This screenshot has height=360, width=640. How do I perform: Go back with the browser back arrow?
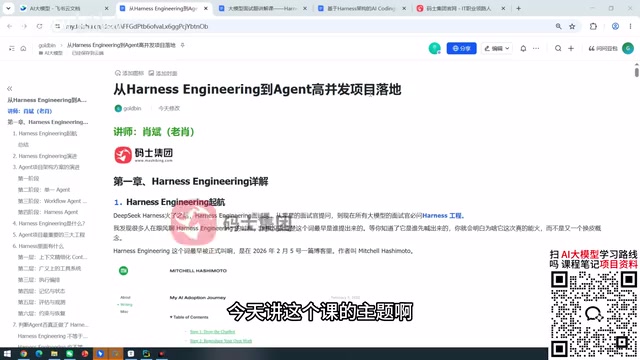click(x=9, y=26)
